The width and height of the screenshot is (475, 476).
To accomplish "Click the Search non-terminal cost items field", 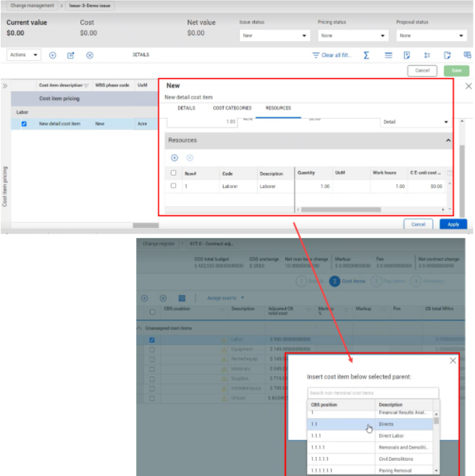I will [372, 393].
